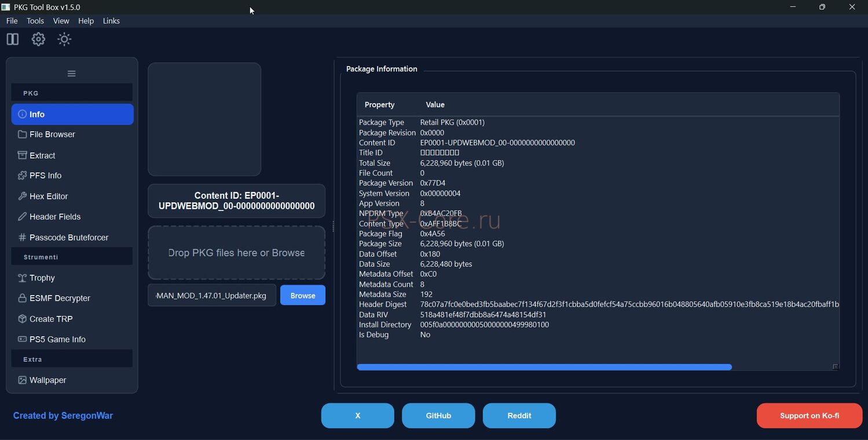Click the empty package icon thumbnail
The image size is (868, 440).
204,119
